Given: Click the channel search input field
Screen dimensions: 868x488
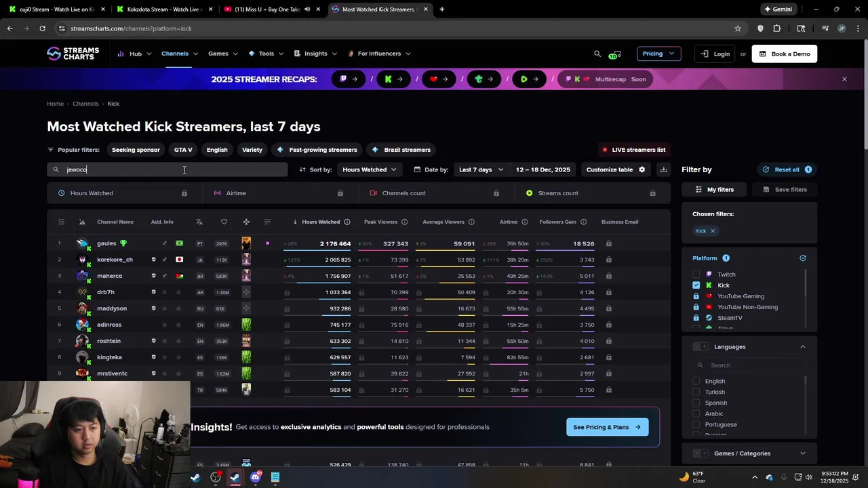Looking at the screenshot, I should pyautogui.click(x=167, y=169).
